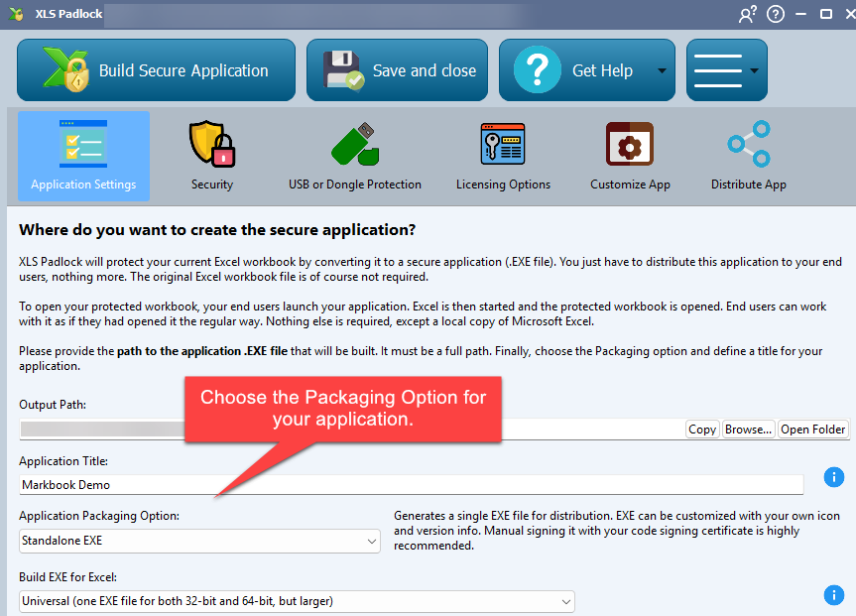This screenshot has height=616, width=856.
Task: Click the Copy output path button
Action: [701, 430]
